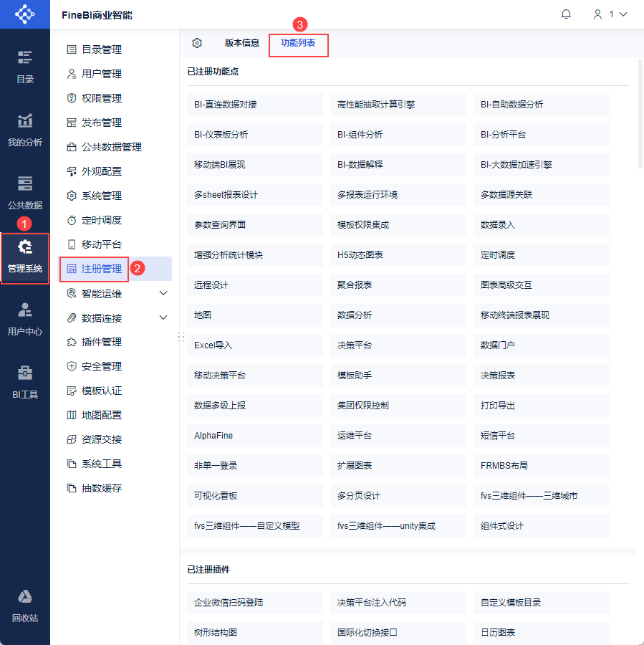Open the 管理系统 sidebar section

24,258
